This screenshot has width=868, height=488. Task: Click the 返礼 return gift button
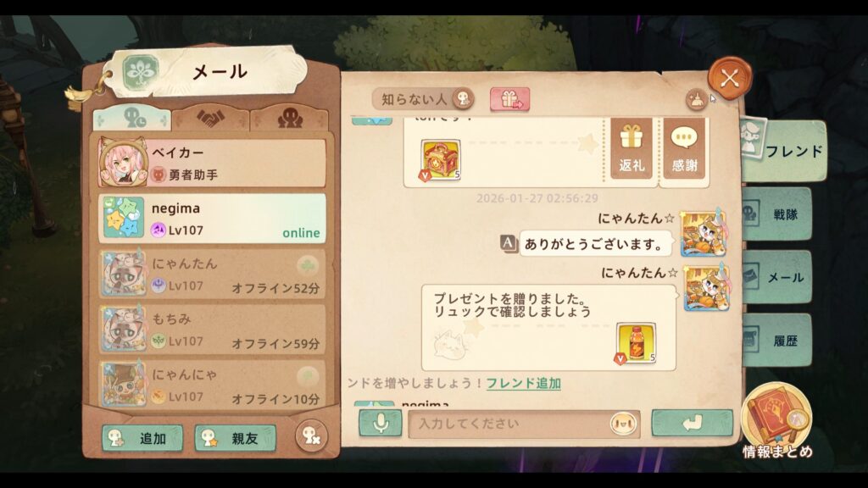pos(632,148)
